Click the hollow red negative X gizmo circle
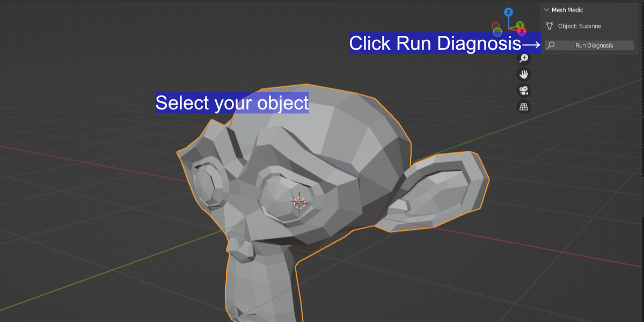This screenshot has width=644, height=322. (496, 26)
